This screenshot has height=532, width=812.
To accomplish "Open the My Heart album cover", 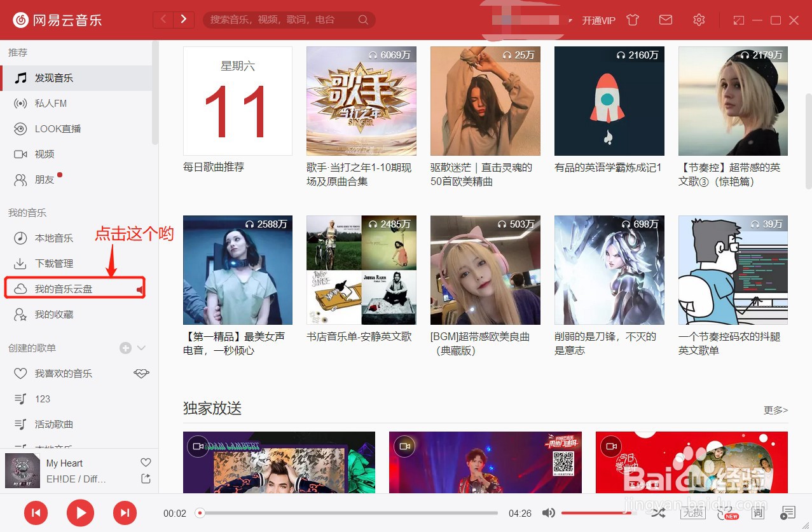I will (x=22, y=471).
